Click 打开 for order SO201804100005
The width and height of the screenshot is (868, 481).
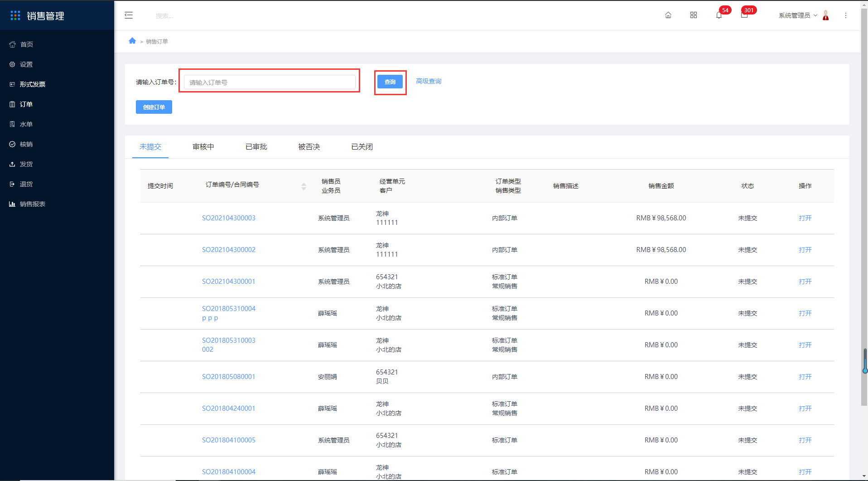coord(805,440)
